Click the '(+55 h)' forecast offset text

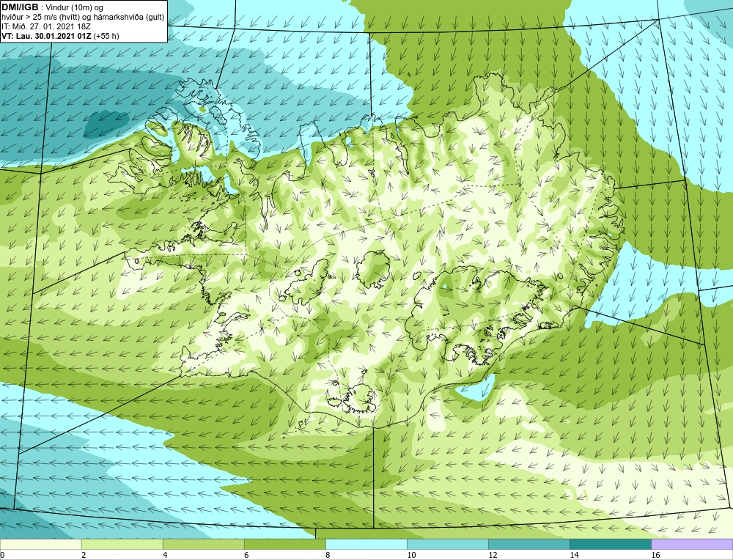tap(106, 36)
